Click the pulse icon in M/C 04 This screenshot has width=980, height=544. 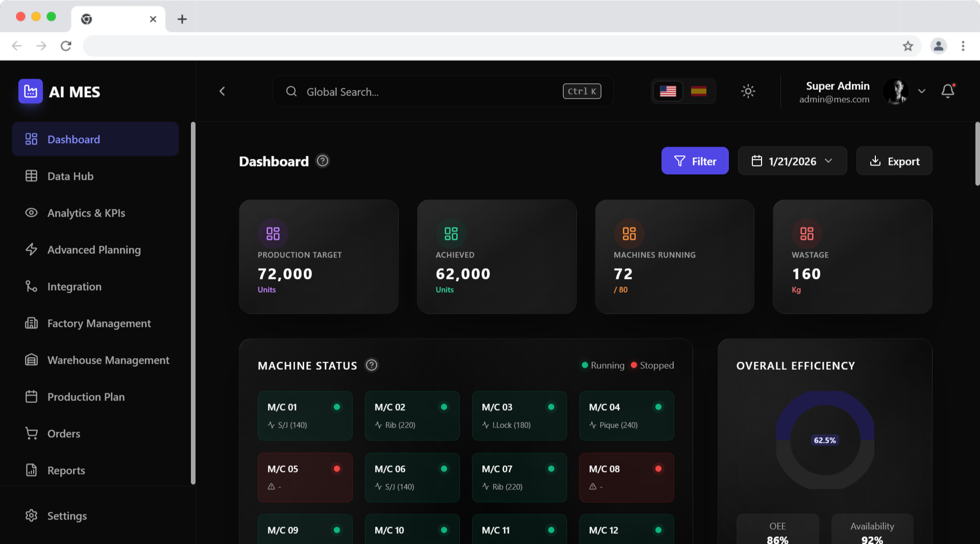point(593,425)
